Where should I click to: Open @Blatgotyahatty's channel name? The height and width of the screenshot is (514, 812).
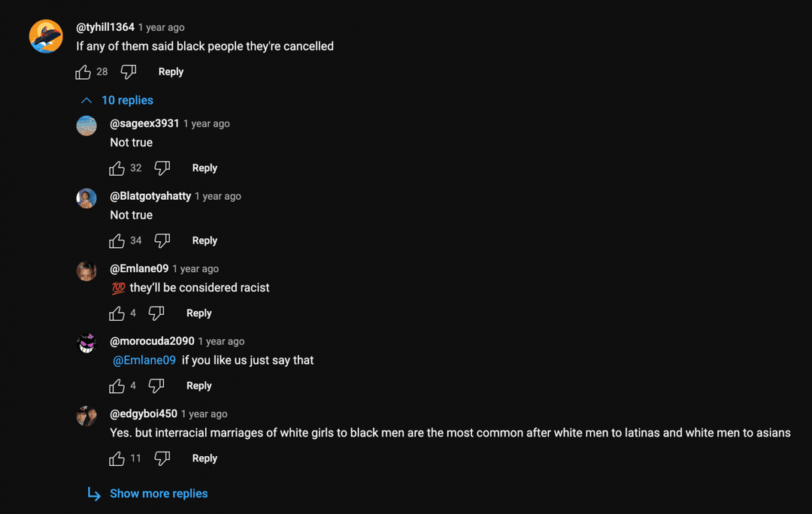150,195
